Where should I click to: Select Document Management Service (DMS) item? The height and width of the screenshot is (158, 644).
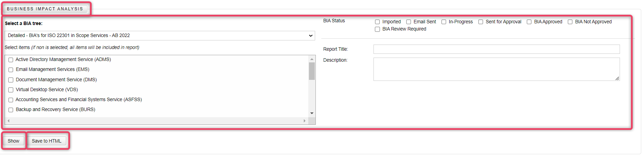click(x=11, y=80)
